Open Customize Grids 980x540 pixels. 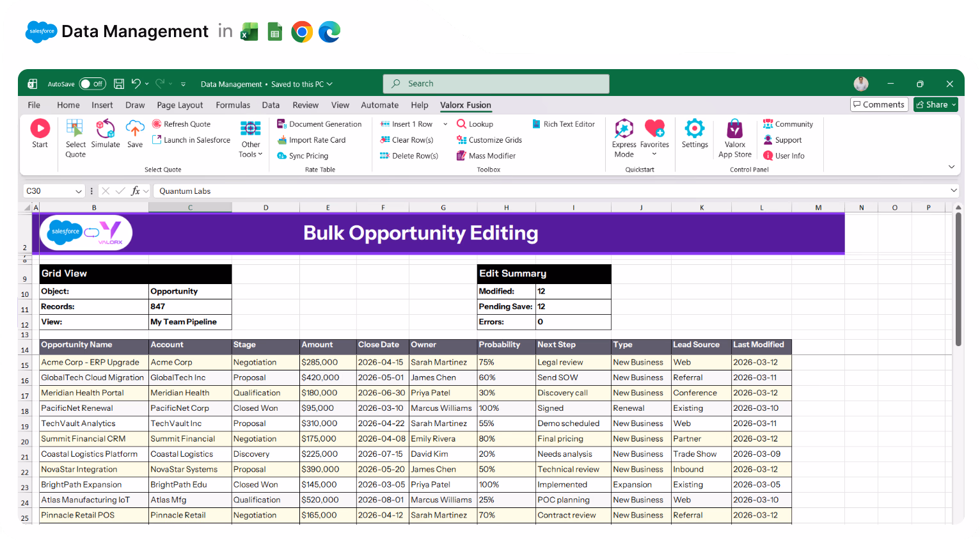[x=489, y=140]
